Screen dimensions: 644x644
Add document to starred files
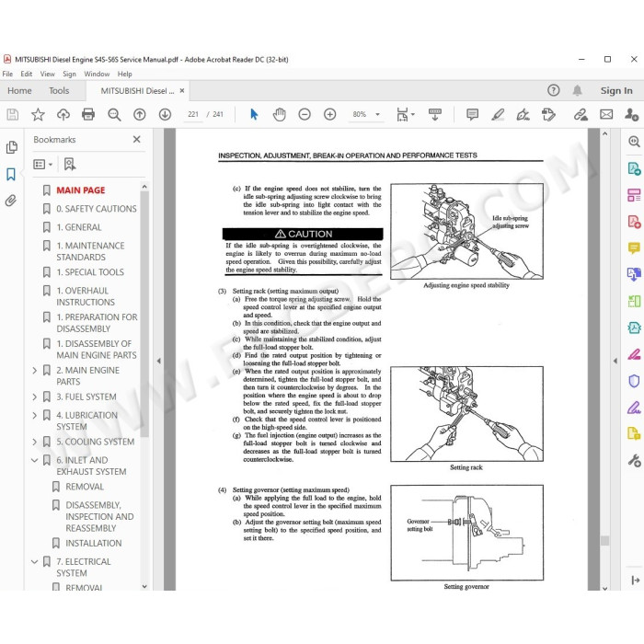38,114
